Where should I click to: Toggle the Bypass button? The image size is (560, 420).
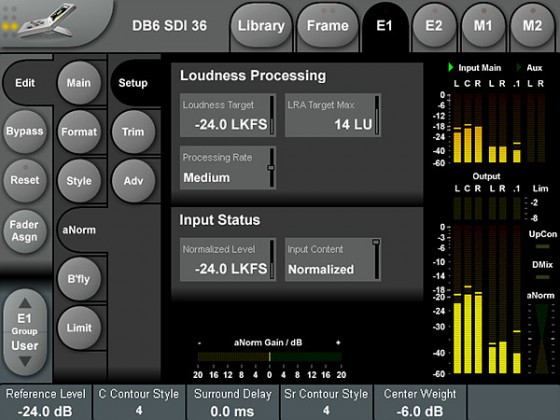pos(25,131)
